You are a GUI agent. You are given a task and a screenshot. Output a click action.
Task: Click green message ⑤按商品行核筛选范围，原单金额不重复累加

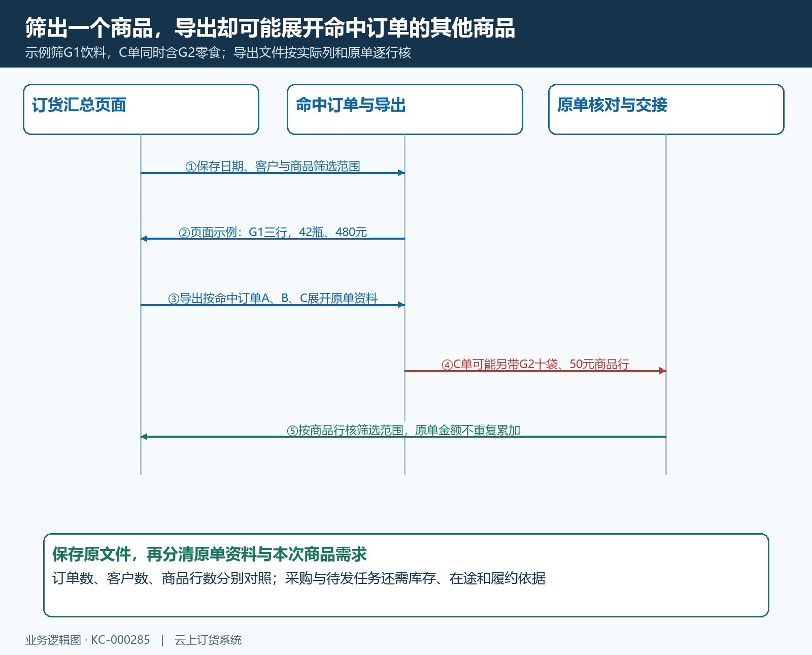(403, 431)
